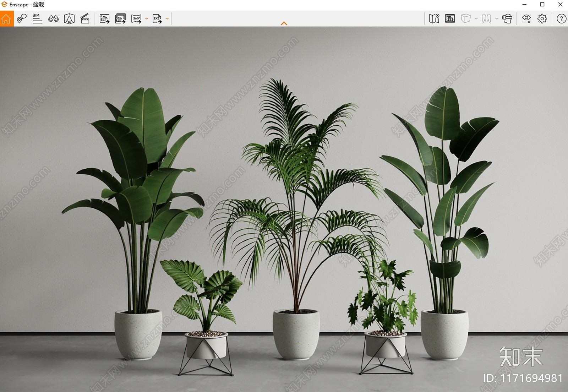Expand the dropdown arrow beside wings icon
568x392 pixels.
pyautogui.click(x=497, y=19)
